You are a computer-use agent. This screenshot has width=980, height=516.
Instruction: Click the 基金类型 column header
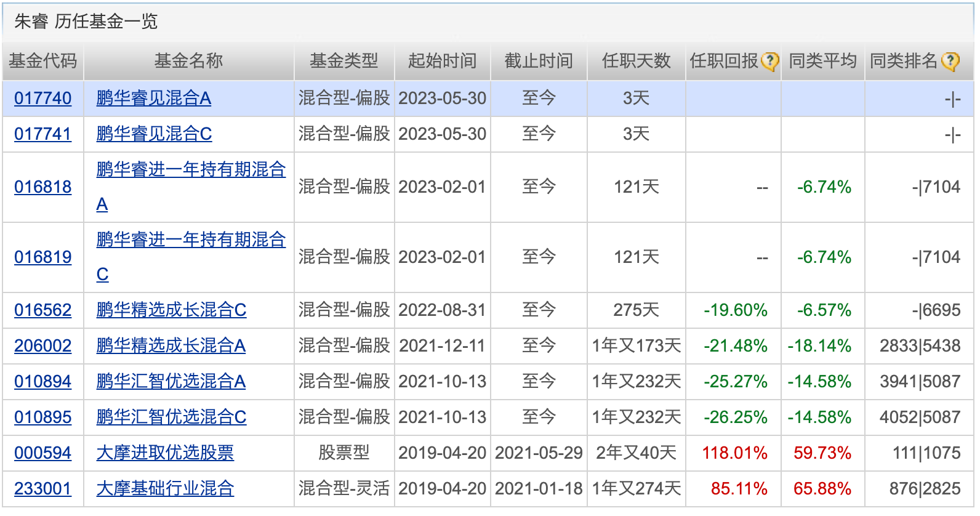pos(344,61)
